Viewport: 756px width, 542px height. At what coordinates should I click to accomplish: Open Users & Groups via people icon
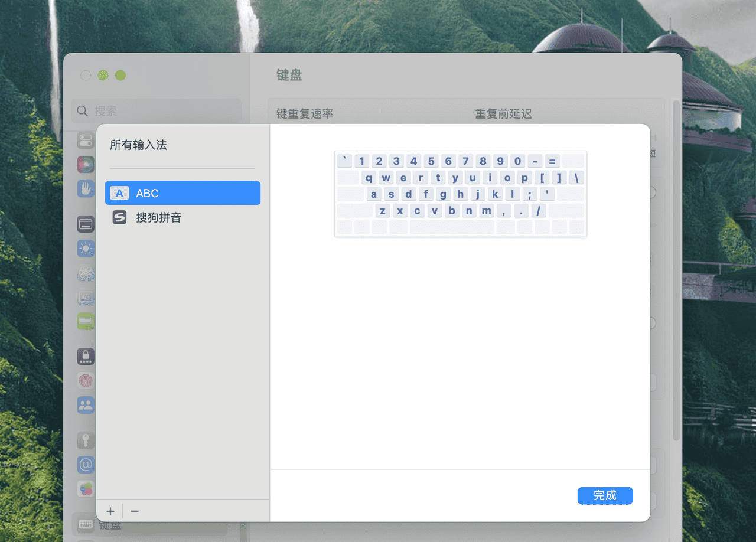pos(86,405)
